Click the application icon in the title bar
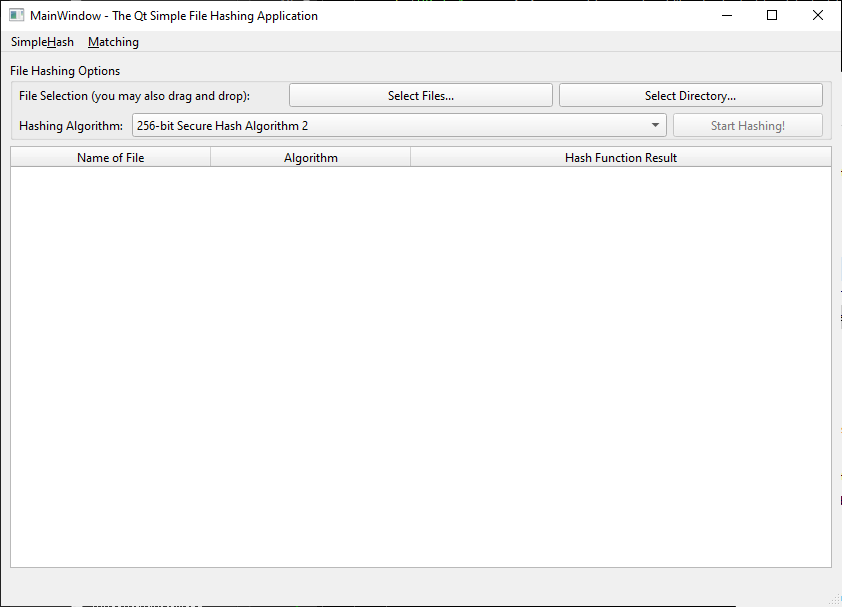The image size is (842, 607). 16,16
